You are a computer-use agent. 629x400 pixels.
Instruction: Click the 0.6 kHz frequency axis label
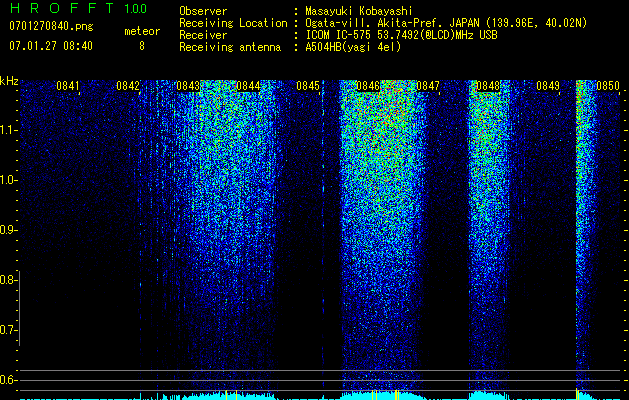pos(8,380)
